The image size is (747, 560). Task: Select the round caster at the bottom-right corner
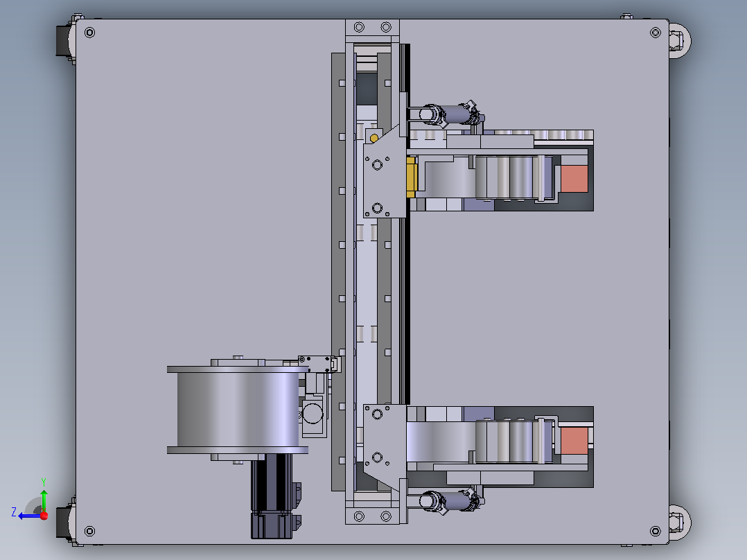[x=679, y=523]
